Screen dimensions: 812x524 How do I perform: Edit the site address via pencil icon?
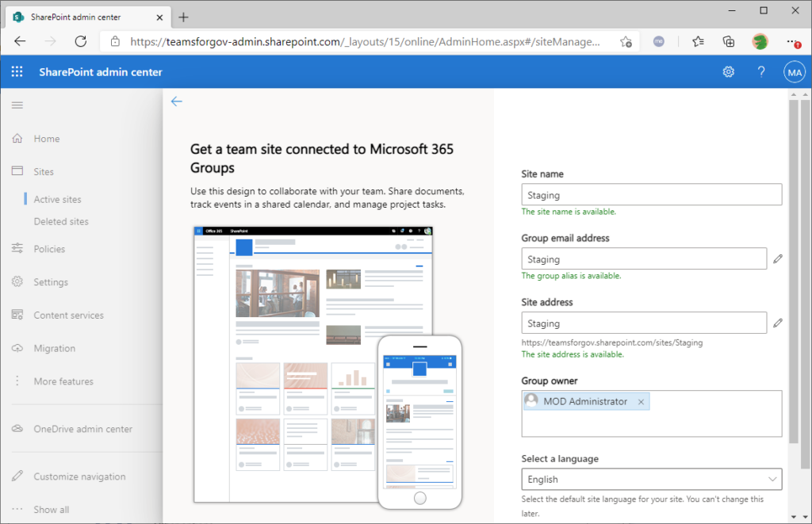pyautogui.click(x=778, y=323)
